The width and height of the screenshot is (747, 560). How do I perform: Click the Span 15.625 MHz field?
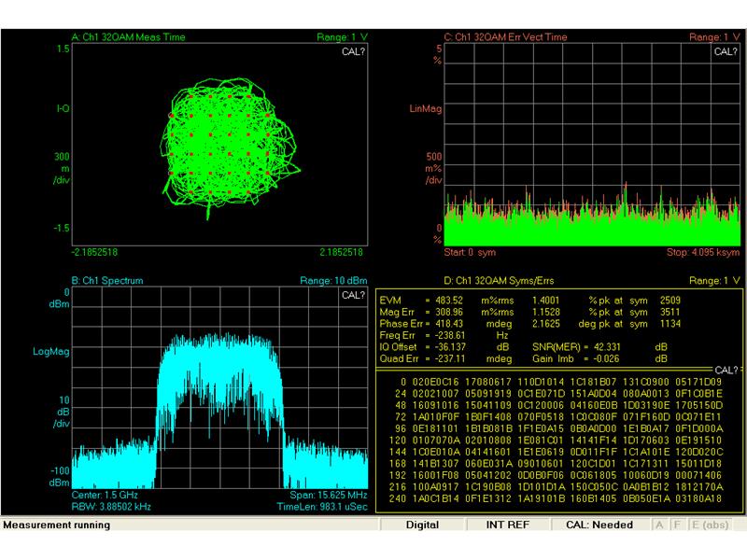click(330, 493)
